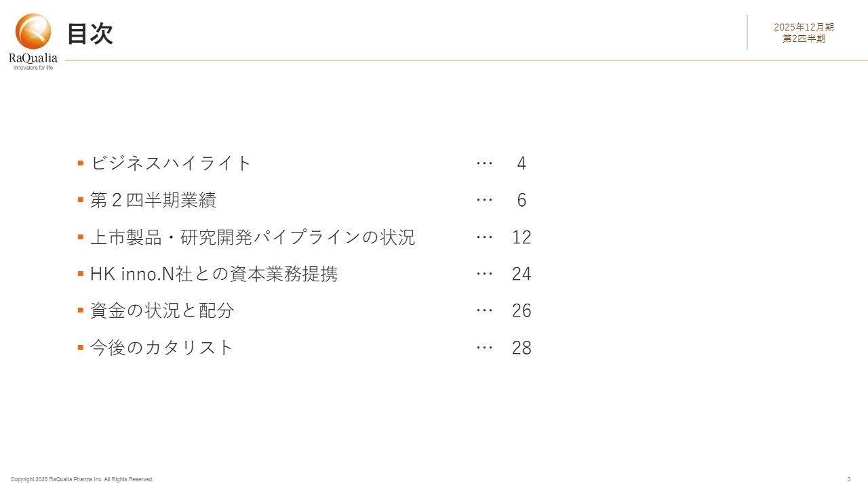
Task: Click the copyright notice text
Action: [82, 479]
